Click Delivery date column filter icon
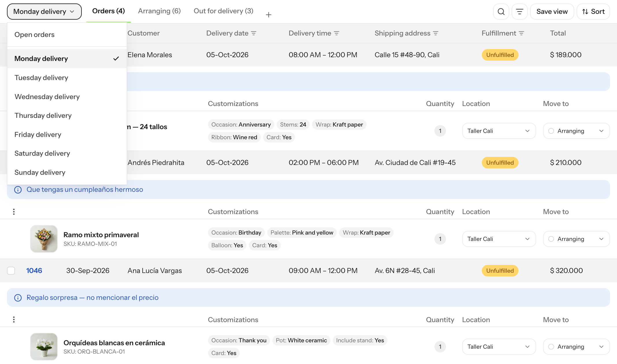 tap(254, 34)
